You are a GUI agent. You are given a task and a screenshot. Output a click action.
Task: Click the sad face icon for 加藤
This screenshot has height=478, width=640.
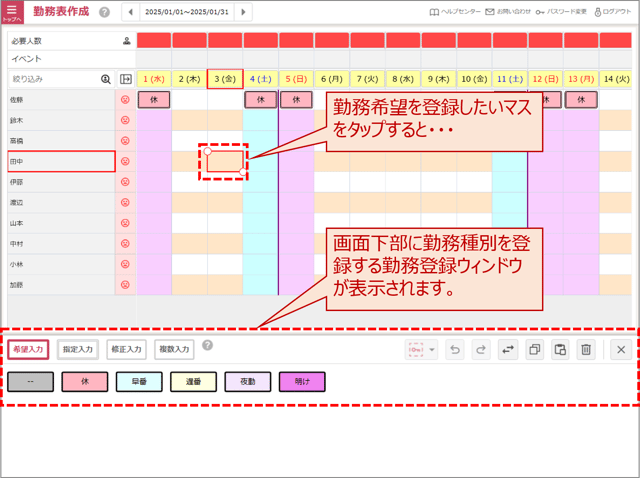pyautogui.click(x=125, y=285)
